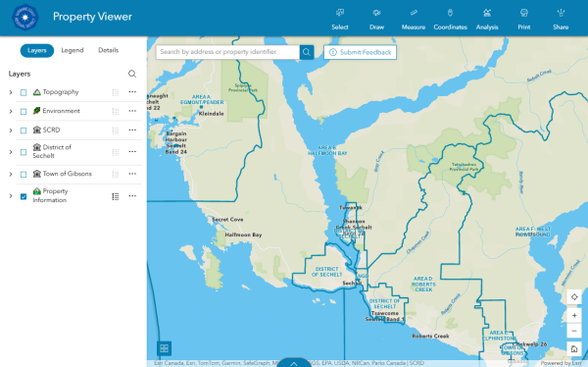Expand the Town of Gibsons group
Viewport: 588px width, 367px height.
11,175
